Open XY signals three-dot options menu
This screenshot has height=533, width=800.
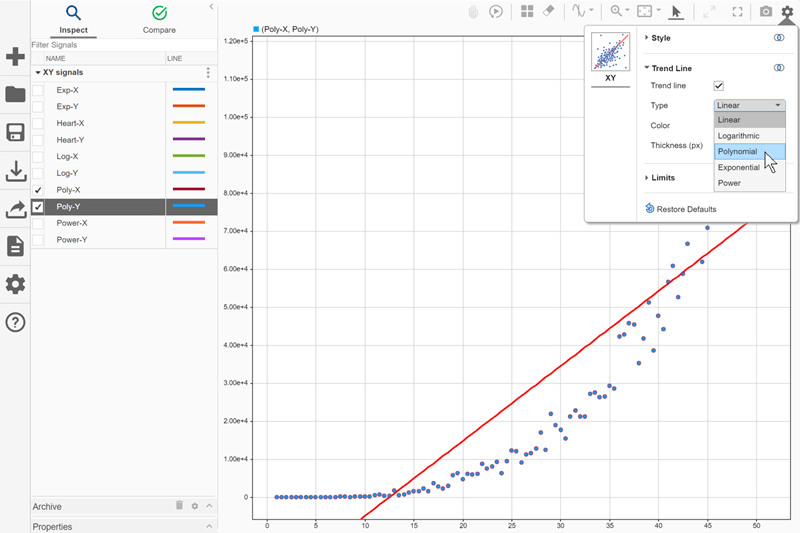tap(208, 72)
